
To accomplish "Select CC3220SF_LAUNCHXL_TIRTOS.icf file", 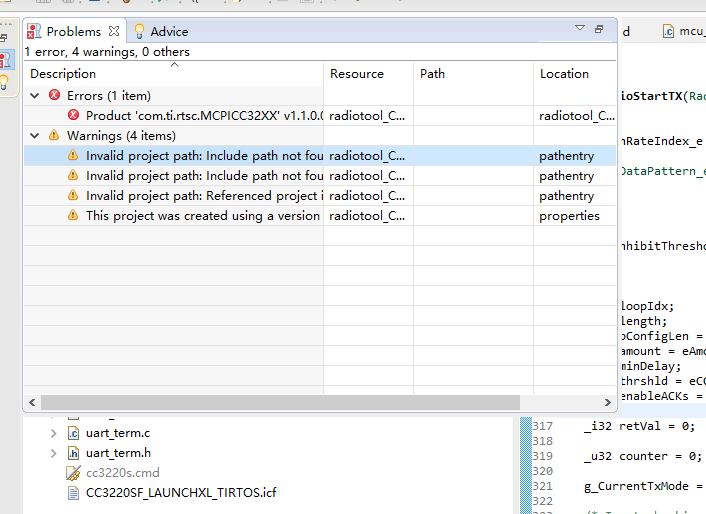I will [x=181, y=492].
